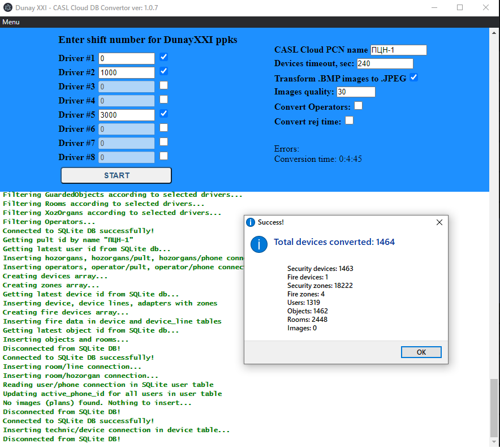Image resolution: width=500 pixels, height=448 pixels.
Task: Click 'Objects: 1462' line
Action: [307, 311]
